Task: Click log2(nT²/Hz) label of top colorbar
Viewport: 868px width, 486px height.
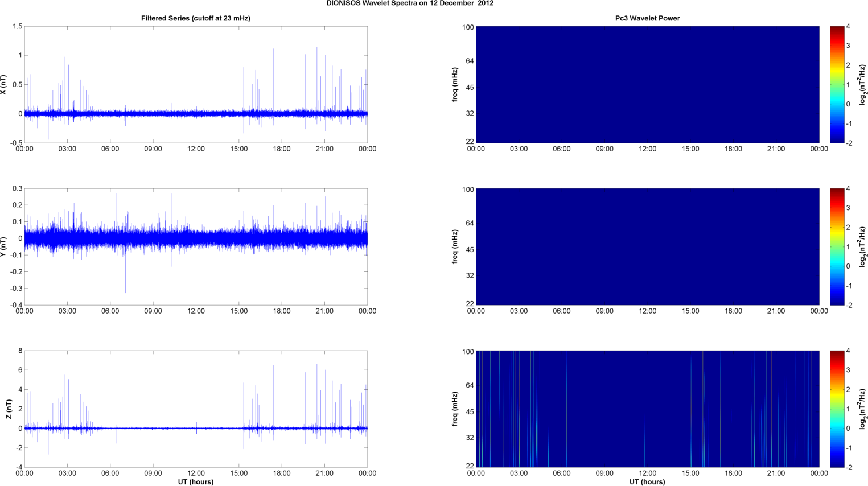Action: (x=863, y=85)
